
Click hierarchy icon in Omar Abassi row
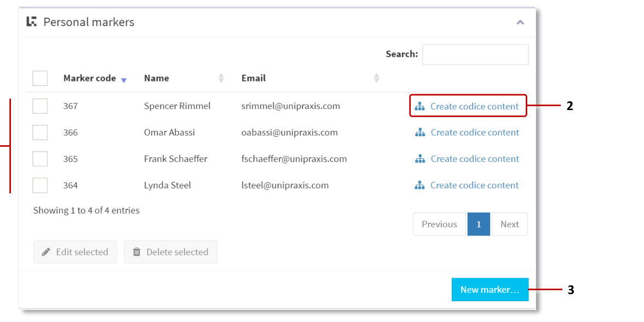(420, 133)
